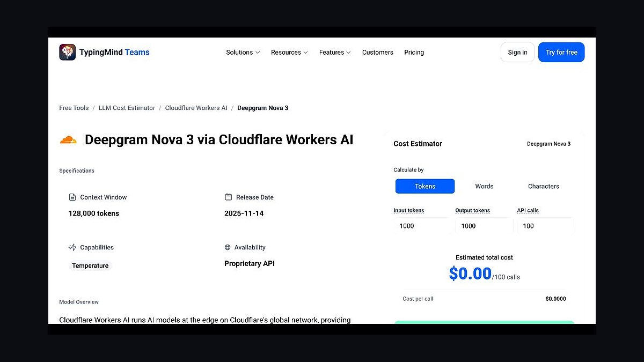This screenshot has height=362, width=644.
Task: Switch to Words calculation tab
Action: click(484, 186)
